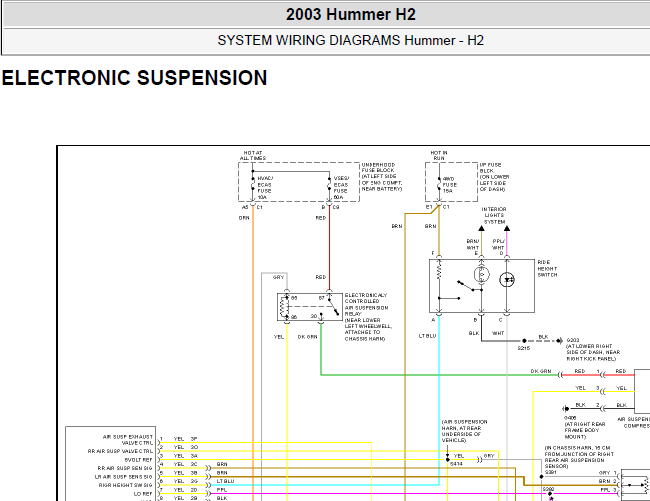This screenshot has width=650, height=501.
Task: Click the 'PPL' label on the magenta wire, pin 7
Action: [x=222, y=490]
